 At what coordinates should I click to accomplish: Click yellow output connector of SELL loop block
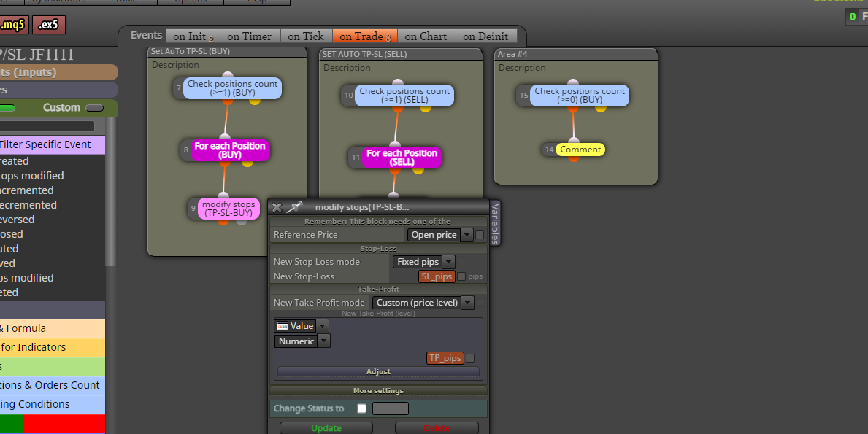tap(418, 170)
